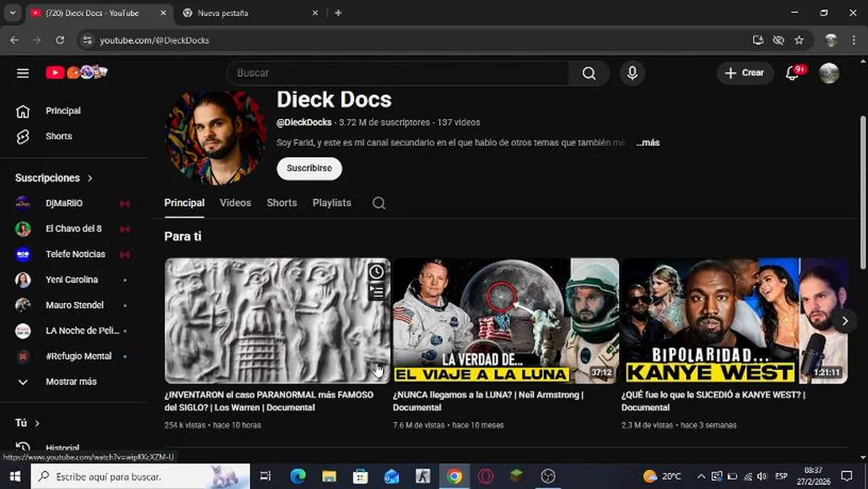This screenshot has height=489, width=868.
Task: Open the Neil Armstrong moon video title
Action: [x=488, y=401]
